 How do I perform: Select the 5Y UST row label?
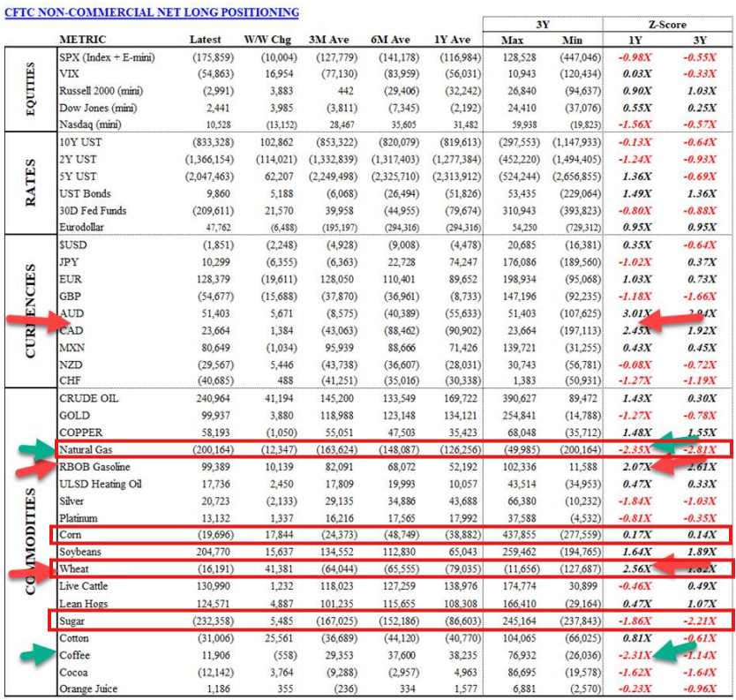click(78, 177)
